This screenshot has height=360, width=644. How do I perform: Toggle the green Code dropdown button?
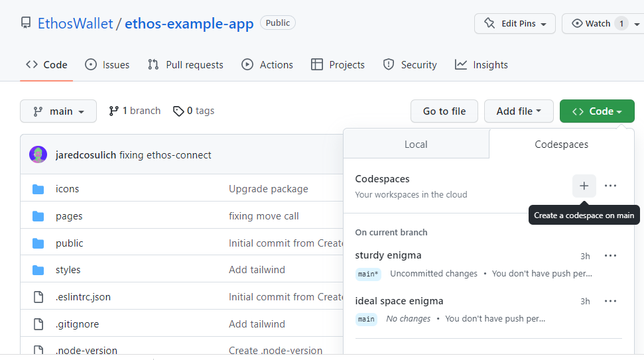597,111
